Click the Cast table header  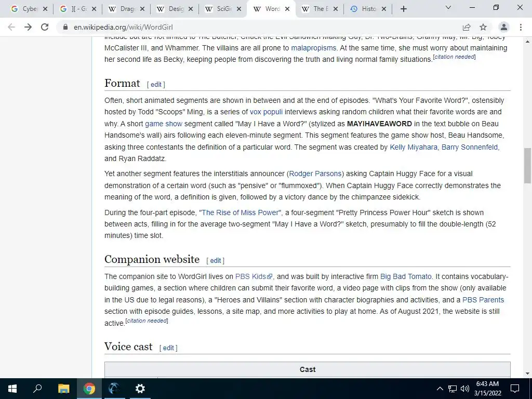pos(308,369)
